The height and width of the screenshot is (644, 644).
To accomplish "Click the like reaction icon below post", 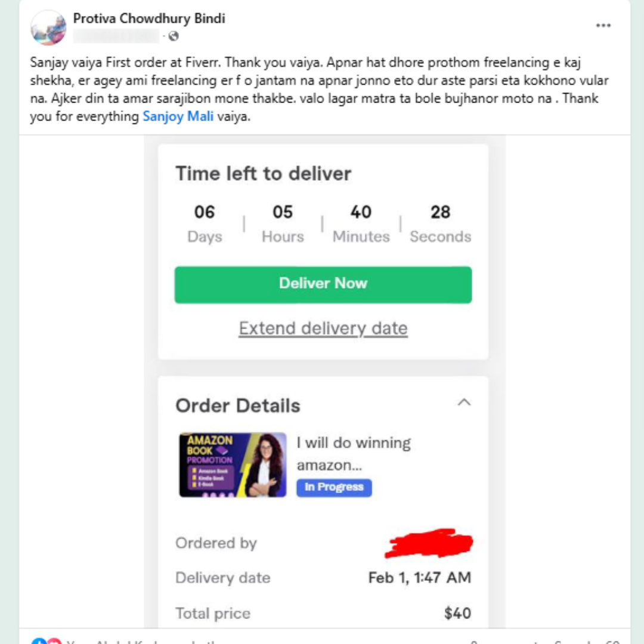I will pos(39,641).
